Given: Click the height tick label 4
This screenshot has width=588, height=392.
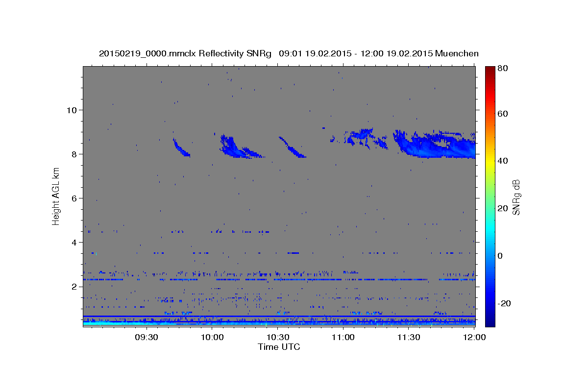Looking at the screenshot, I should click(x=75, y=242).
